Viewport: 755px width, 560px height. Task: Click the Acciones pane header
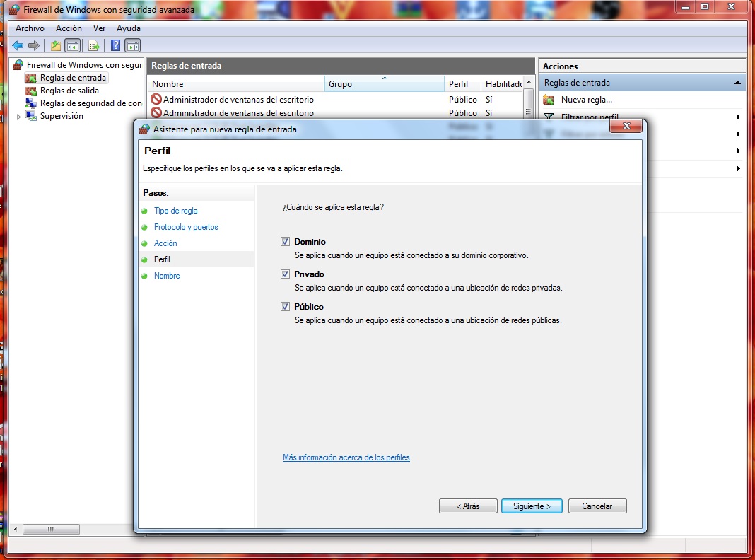pos(643,66)
